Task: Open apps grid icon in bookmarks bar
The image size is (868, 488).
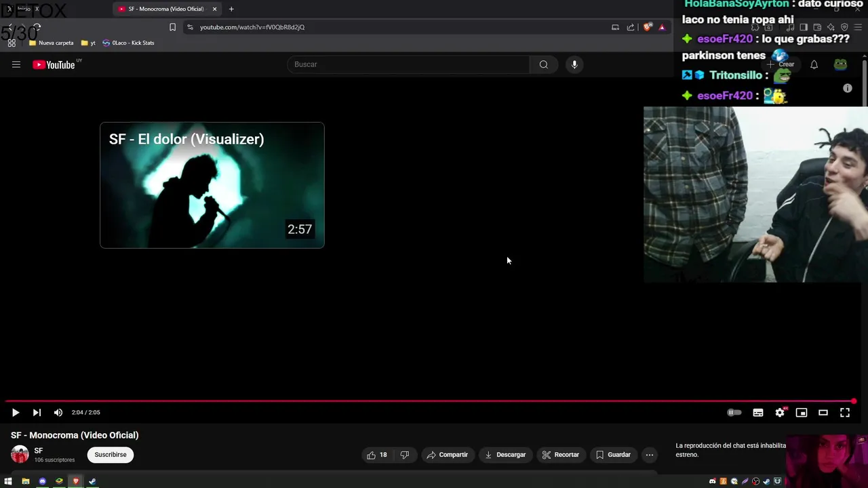Action: click(12, 43)
